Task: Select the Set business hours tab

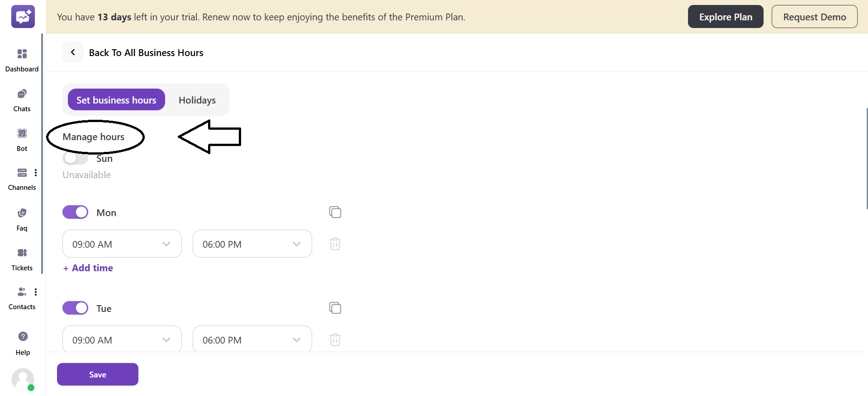Action: pyautogui.click(x=116, y=100)
